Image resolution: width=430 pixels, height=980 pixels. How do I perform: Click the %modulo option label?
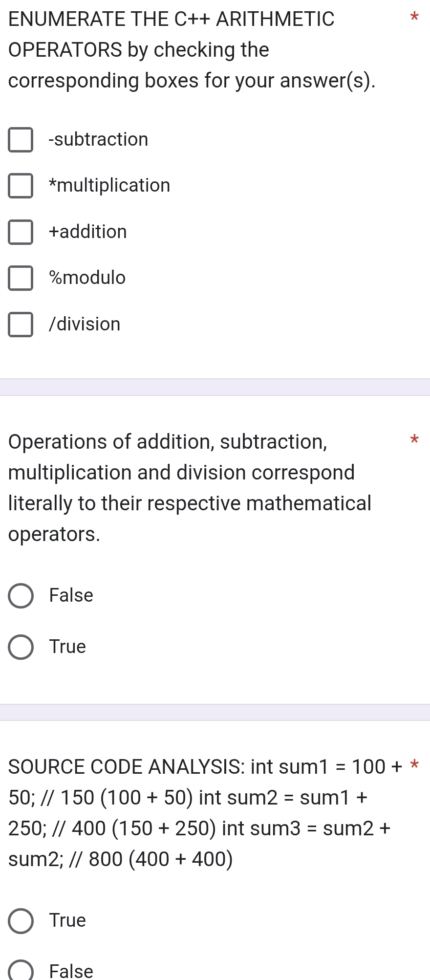click(x=87, y=278)
